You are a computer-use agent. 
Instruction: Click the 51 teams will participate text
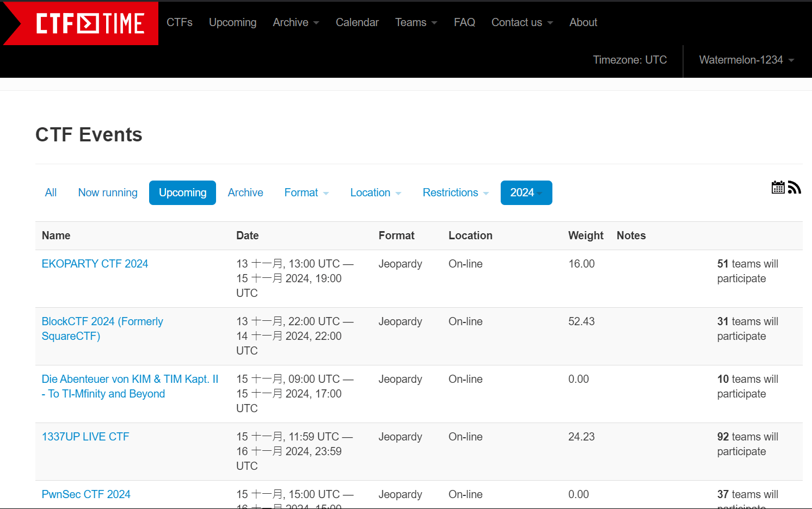748,271
